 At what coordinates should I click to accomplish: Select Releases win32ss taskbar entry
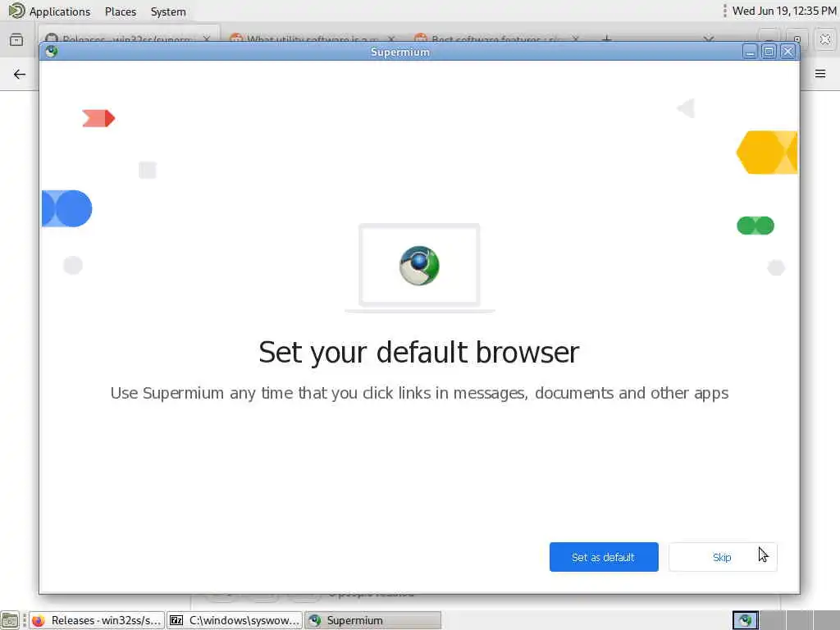(97, 620)
